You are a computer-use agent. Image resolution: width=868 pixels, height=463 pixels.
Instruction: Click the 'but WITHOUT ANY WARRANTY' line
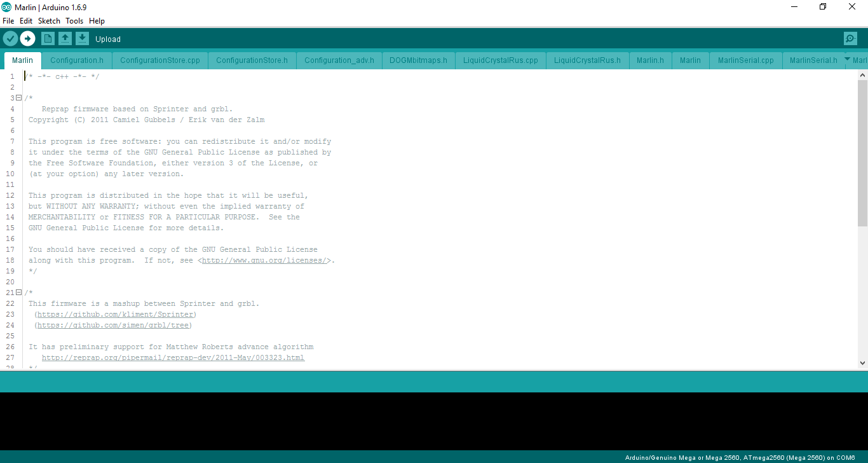(166, 206)
